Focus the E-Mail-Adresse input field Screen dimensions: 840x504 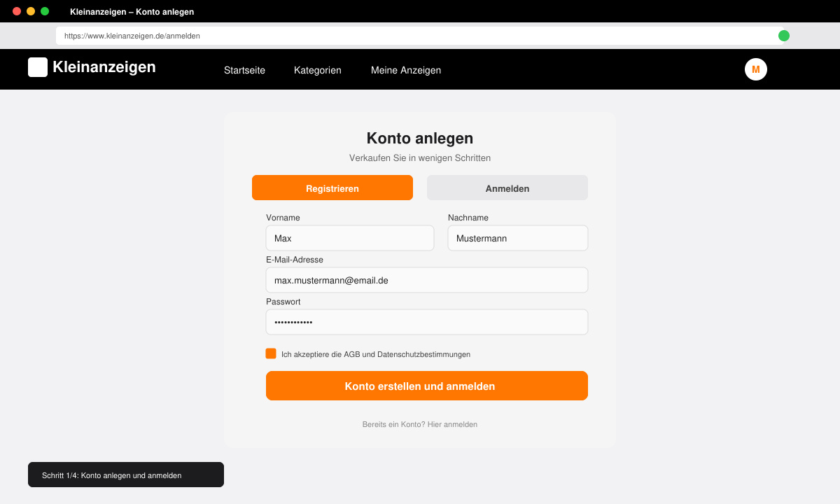[x=427, y=280]
